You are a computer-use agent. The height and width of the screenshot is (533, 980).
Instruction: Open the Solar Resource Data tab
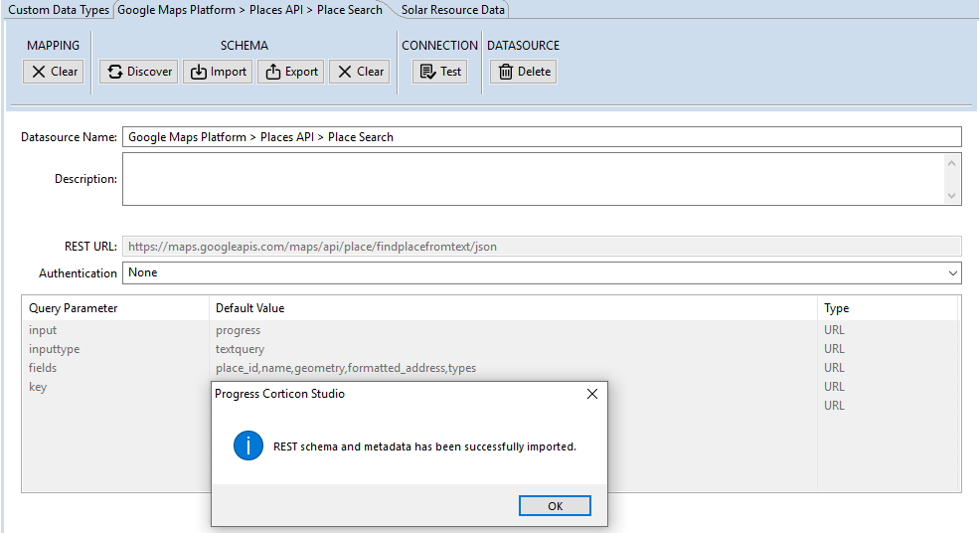[452, 10]
